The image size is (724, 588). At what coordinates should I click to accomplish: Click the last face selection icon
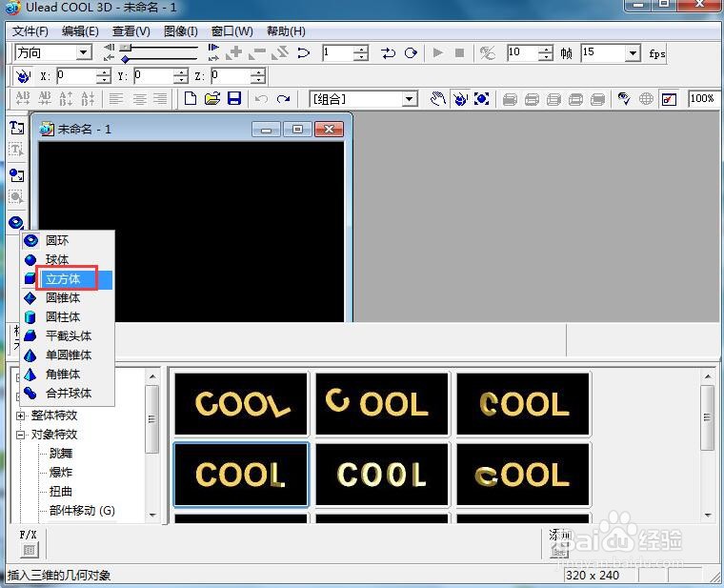tap(597, 99)
